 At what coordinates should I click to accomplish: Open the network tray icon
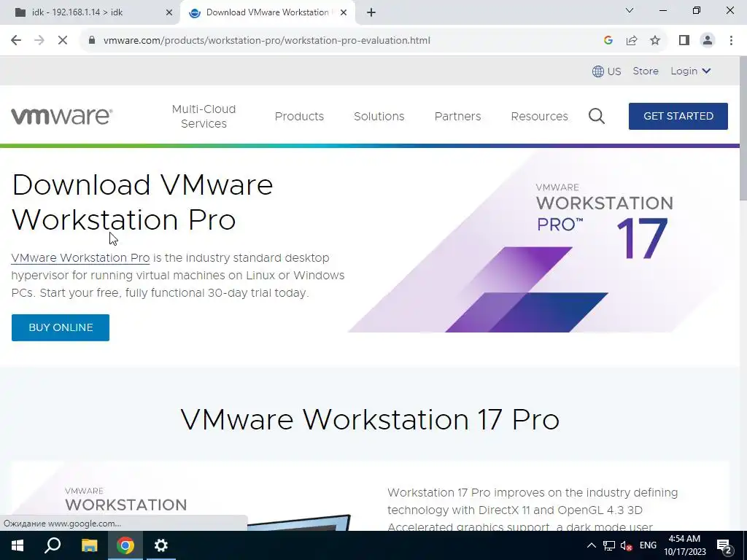609,545
